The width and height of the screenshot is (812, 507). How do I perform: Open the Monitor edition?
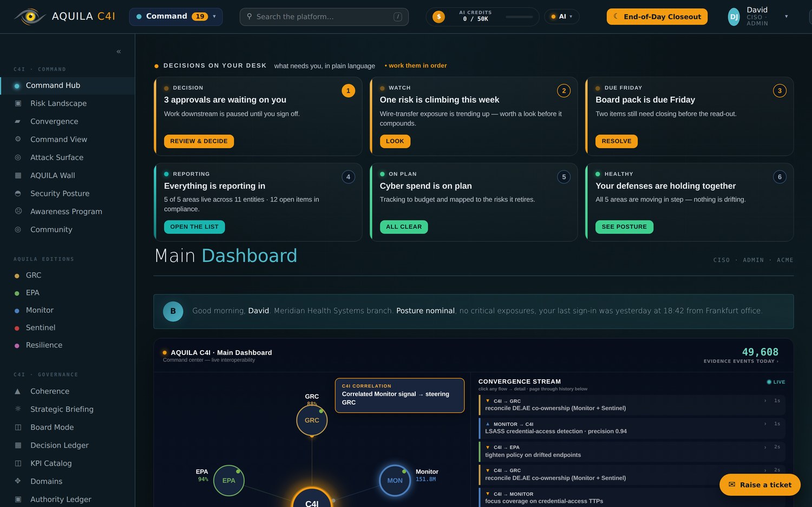click(40, 310)
